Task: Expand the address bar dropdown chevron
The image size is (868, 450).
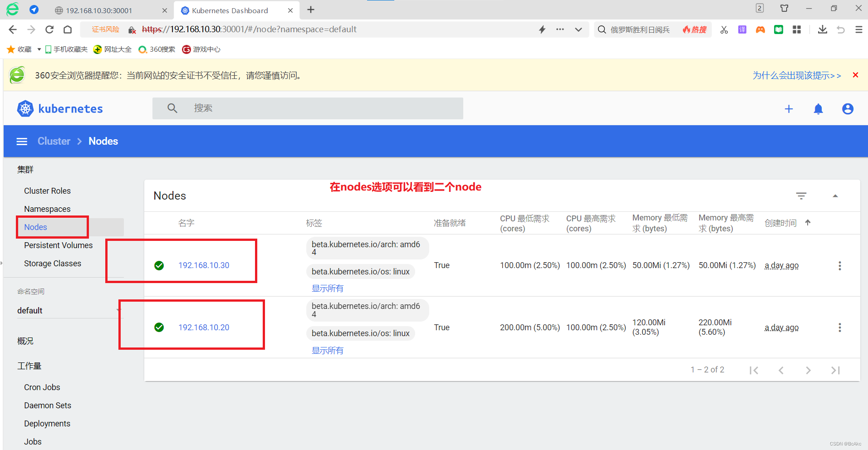Action: [579, 30]
